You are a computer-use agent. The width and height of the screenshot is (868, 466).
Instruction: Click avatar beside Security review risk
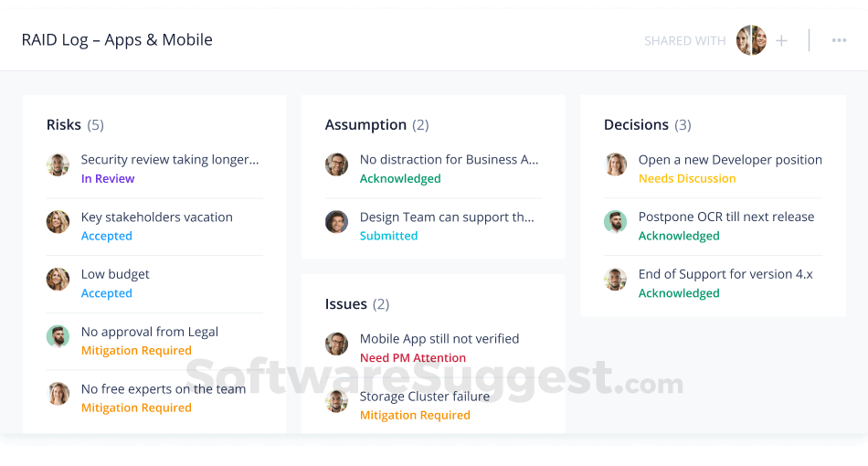(x=58, y=165)
